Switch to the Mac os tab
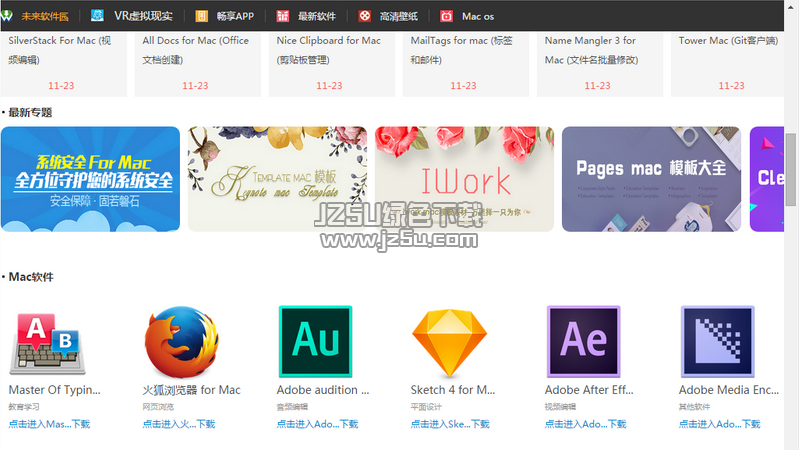 coord(478,16)
